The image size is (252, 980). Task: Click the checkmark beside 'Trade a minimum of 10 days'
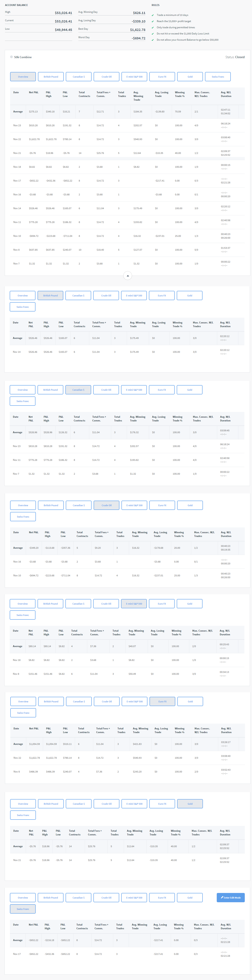[153, 15]
